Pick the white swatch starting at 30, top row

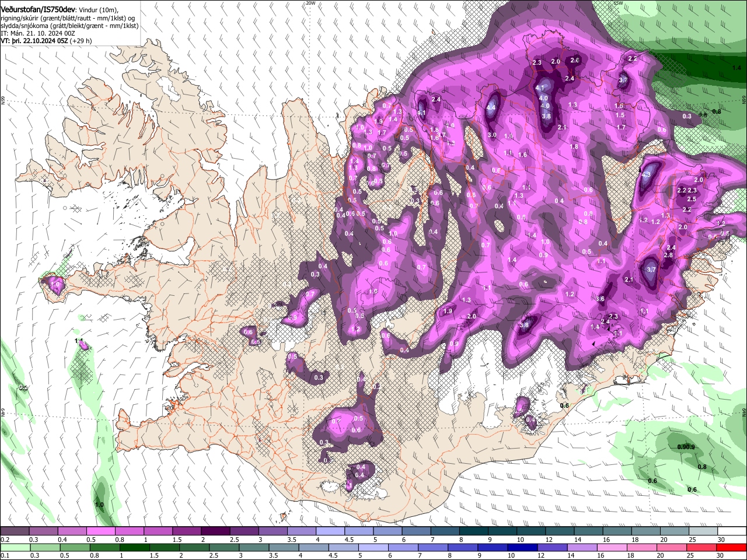732,531
